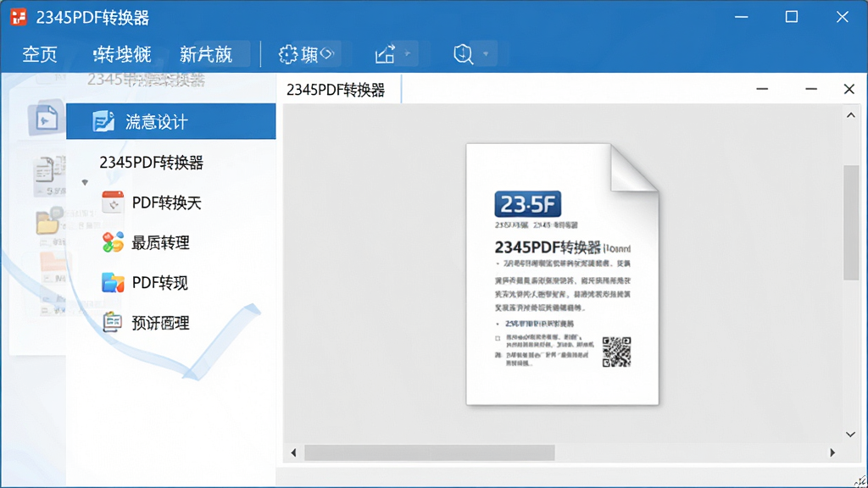Click the vertical scrollbar thumb
This screenshot has width=868, height=488.
pyautogui.click(x=851, y=223)
